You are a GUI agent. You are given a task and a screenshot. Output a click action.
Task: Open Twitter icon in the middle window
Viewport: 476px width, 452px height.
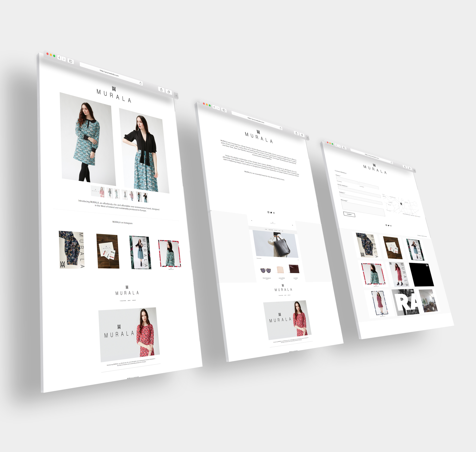[x=271, y=213]
